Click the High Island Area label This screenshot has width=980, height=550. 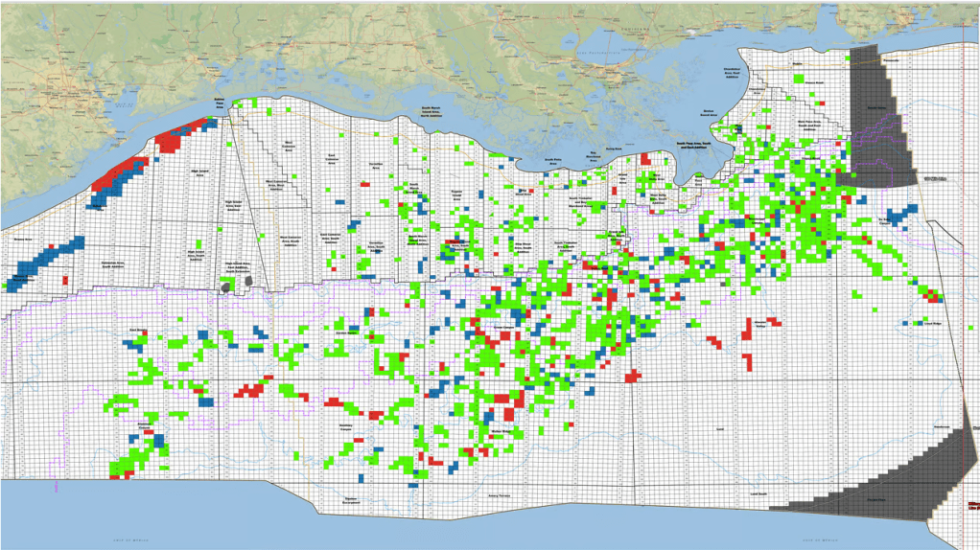coord(201,171)
